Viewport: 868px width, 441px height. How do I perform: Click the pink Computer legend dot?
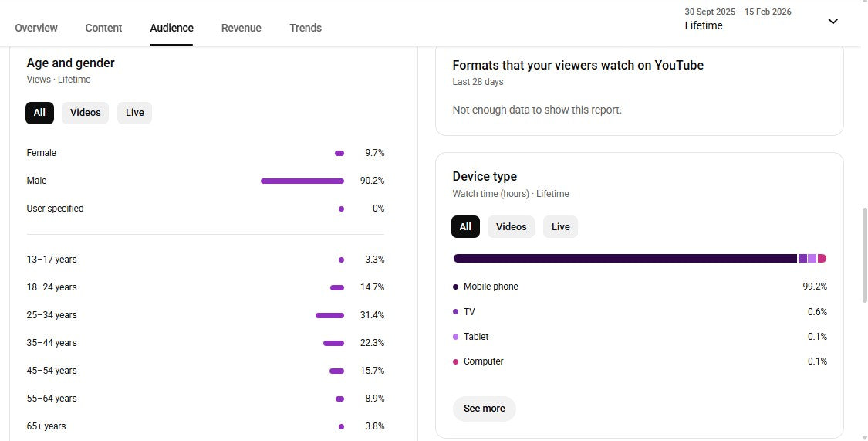pyautogui.click(x=456, y=361)
